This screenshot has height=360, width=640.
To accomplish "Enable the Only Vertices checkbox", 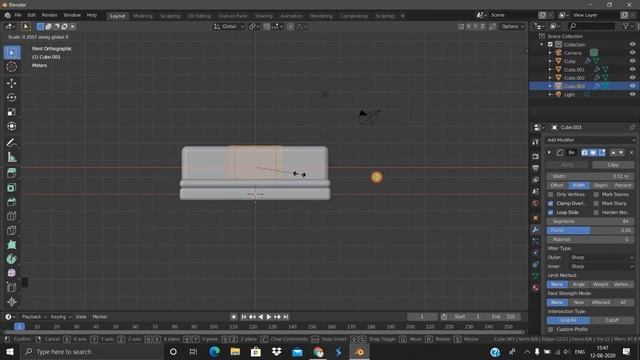I will coord(550,194).
